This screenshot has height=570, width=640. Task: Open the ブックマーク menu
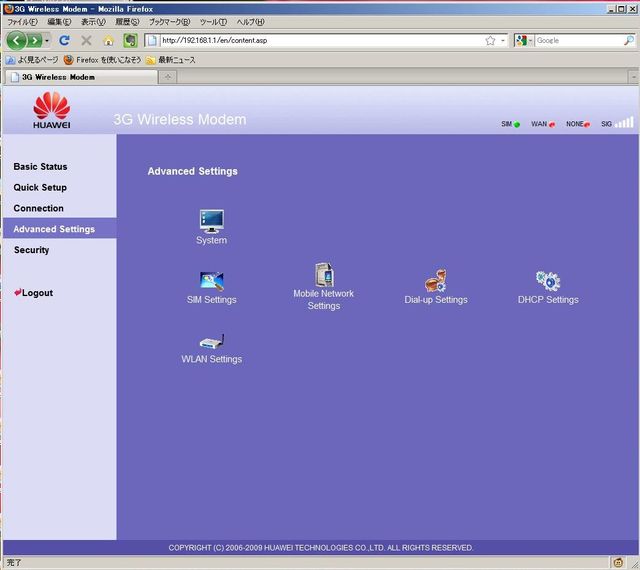point(169,21)
